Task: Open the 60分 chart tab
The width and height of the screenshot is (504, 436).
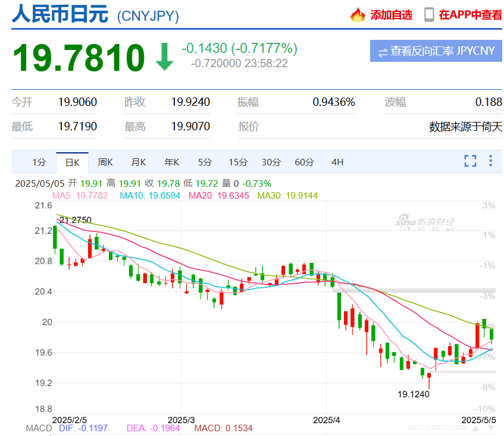Action: (305, 162)
